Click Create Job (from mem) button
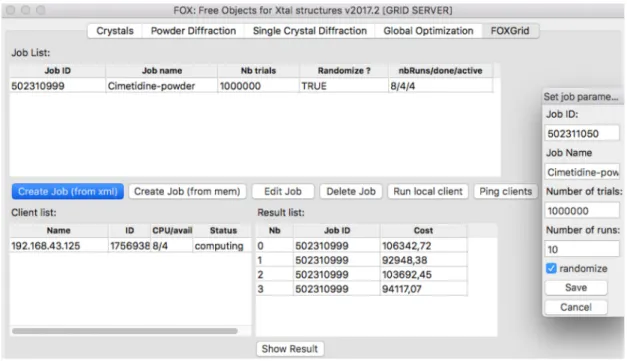 [x=187, y=191]
